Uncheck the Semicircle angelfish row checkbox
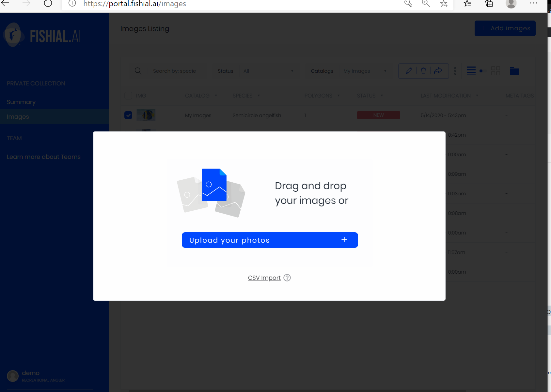The width and height of the screenshot is (551, 392). click(128, 115)
